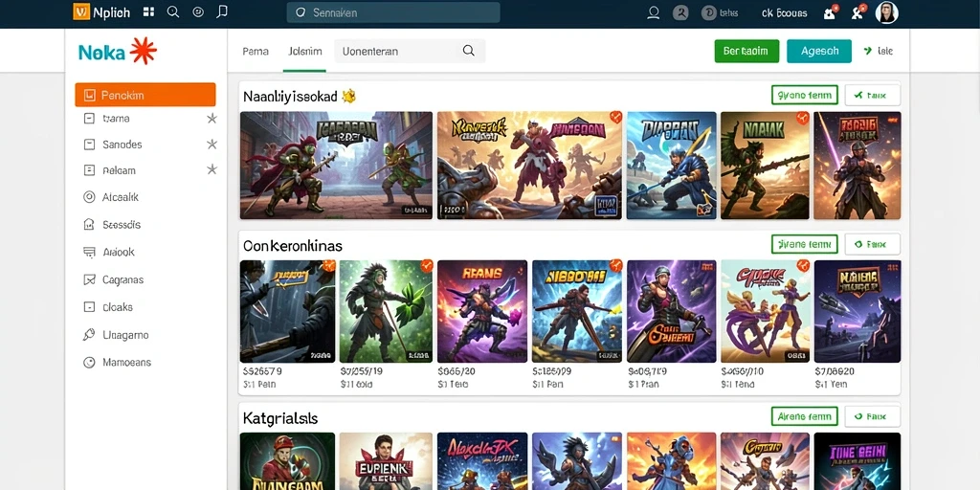Image resolution: width=980 pixels, height=490 pixels.
Task: Open the smiley face icon in top bar
Action: (x=198, y=11)
